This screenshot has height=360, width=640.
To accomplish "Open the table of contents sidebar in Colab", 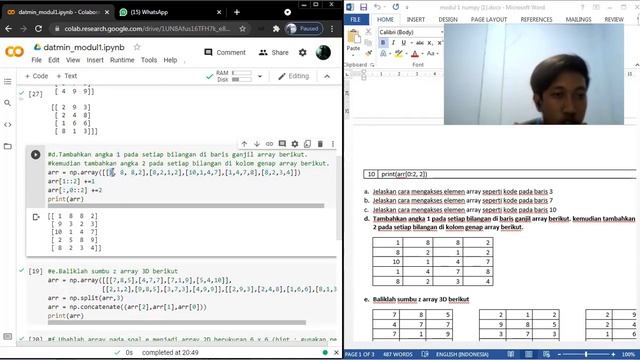I will click(8, 82).
